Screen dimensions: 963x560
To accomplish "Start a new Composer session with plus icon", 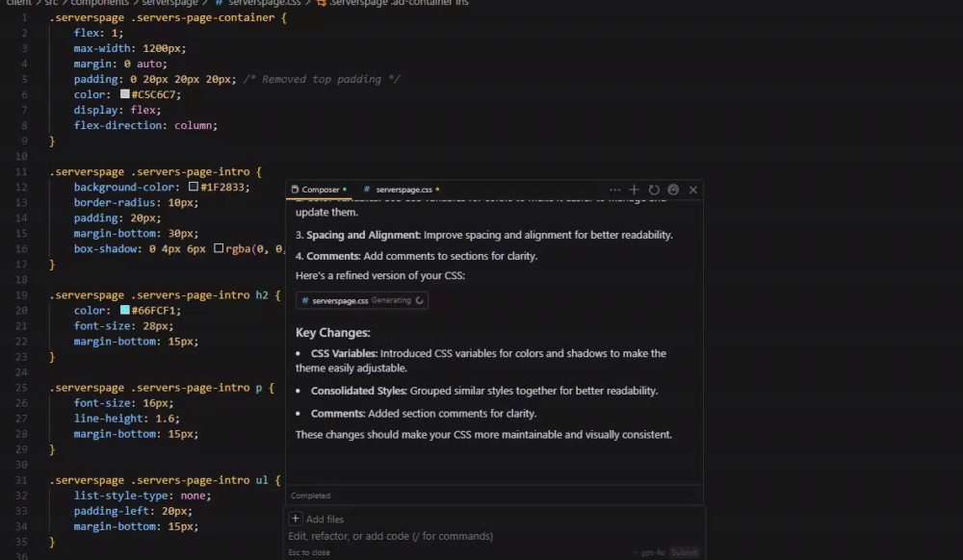I will click(634, 191).
